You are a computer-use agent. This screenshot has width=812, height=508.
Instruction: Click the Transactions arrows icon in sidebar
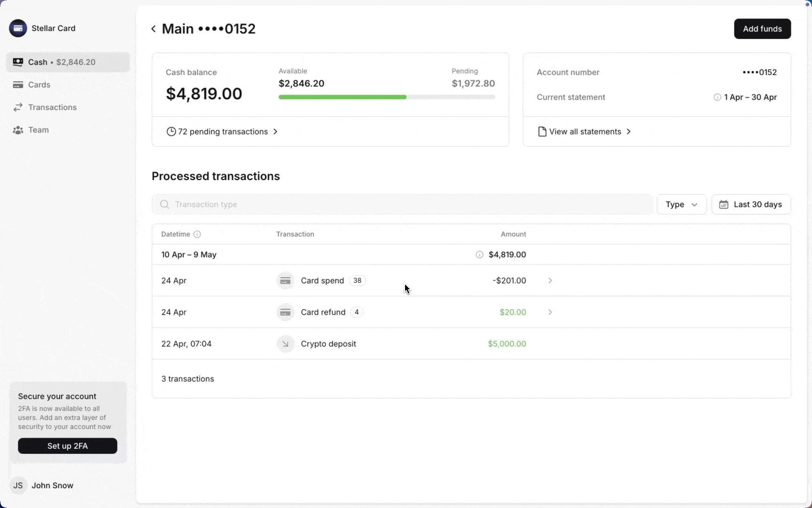tap(18, 107)
